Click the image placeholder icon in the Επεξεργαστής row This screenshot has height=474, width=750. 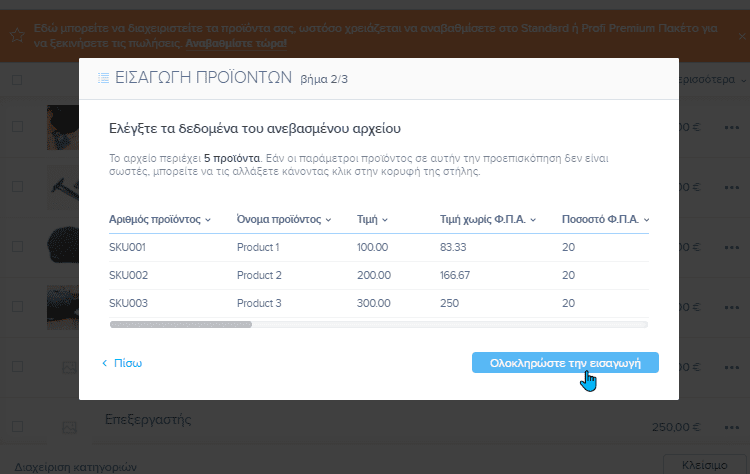[70, 427]
